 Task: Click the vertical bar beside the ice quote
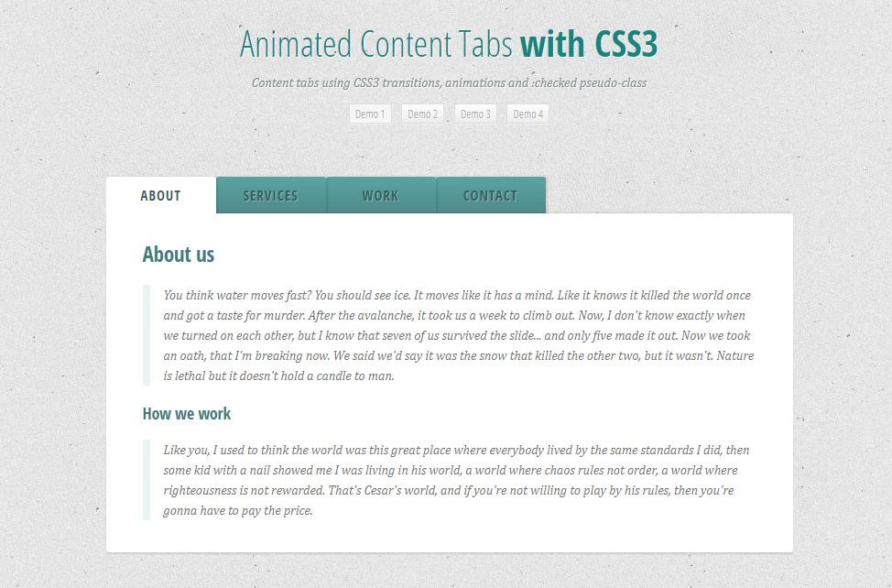(x=147, y=335)
